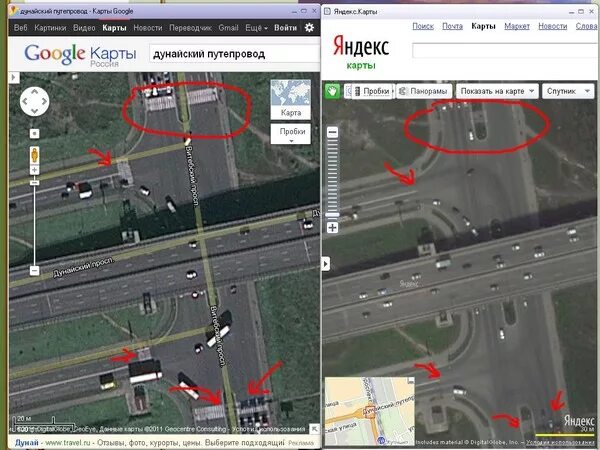
Task: Click the Yandex zoom in plus button
Action: point(333,228)
